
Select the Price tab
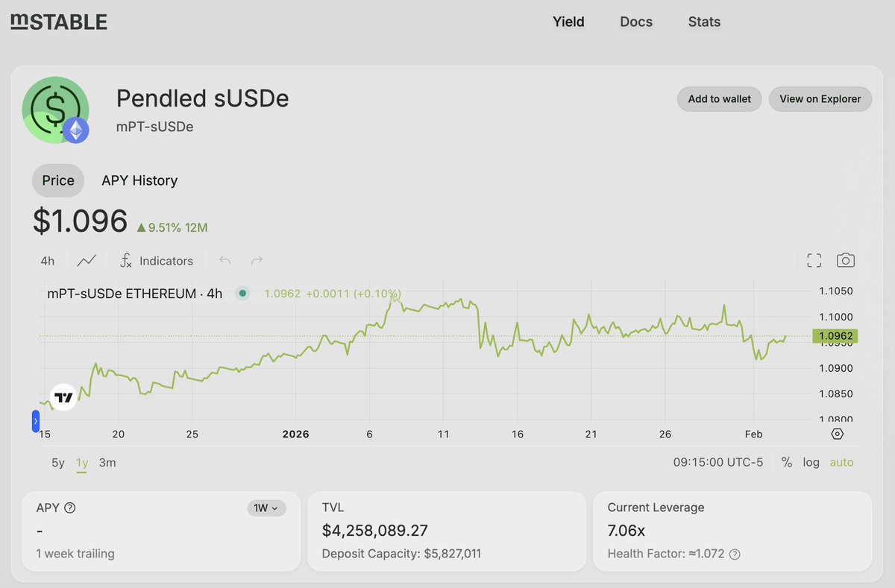coord(58,180)
